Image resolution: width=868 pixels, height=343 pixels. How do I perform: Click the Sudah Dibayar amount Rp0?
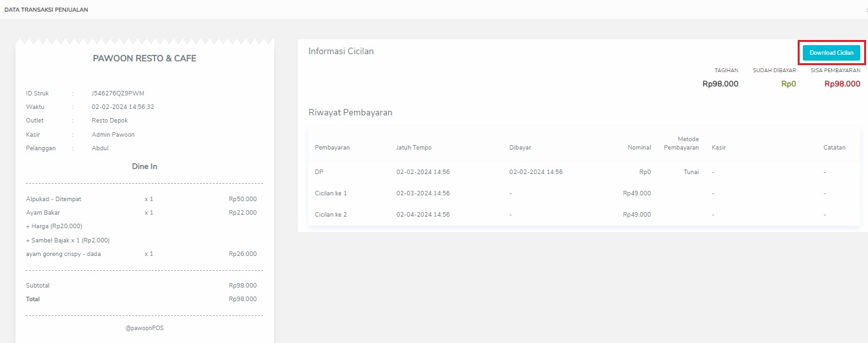(789, 84)
